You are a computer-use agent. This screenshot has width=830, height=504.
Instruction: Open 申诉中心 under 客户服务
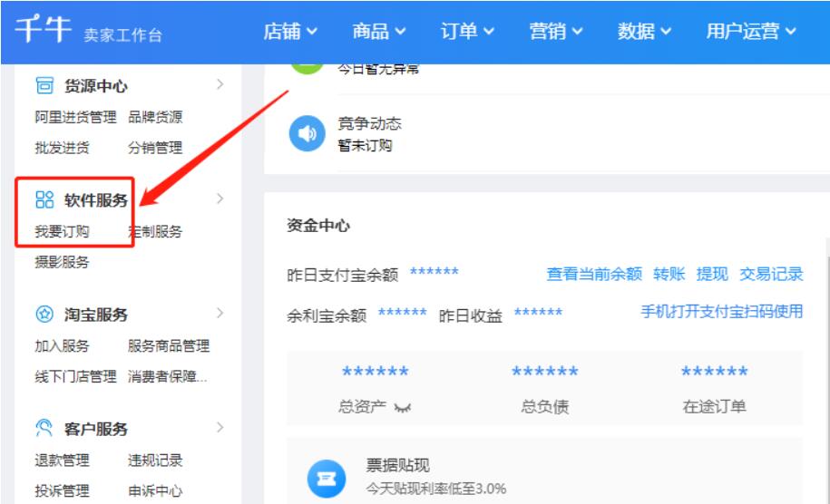click(x=155, y=490)
